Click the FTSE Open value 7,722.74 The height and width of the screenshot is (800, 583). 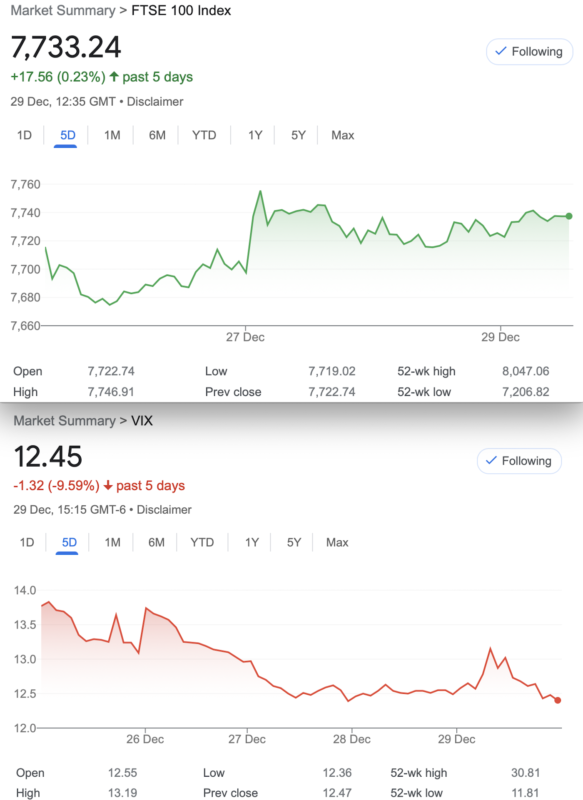click(x=111, y=371)
